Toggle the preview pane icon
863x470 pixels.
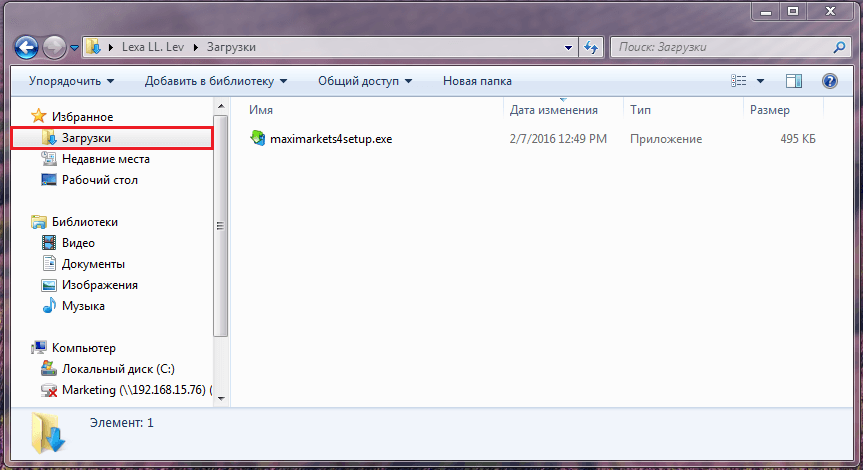point(794,81)
